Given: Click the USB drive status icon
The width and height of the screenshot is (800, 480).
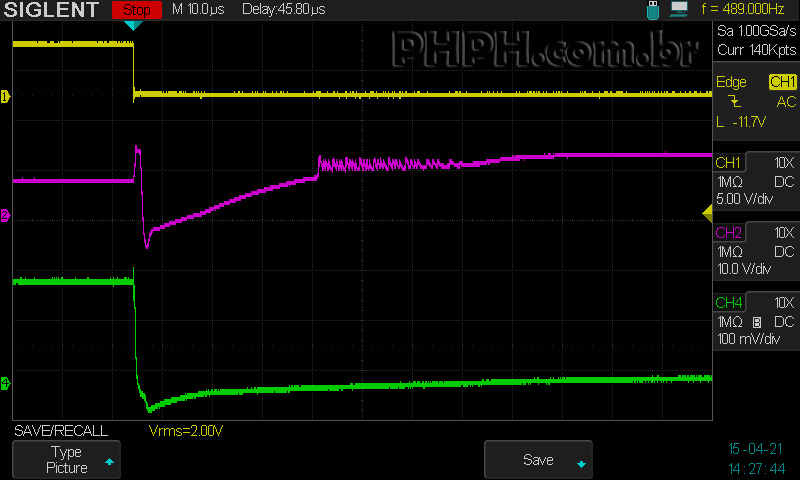Looking at the screenshot, I should coord(653,10).
